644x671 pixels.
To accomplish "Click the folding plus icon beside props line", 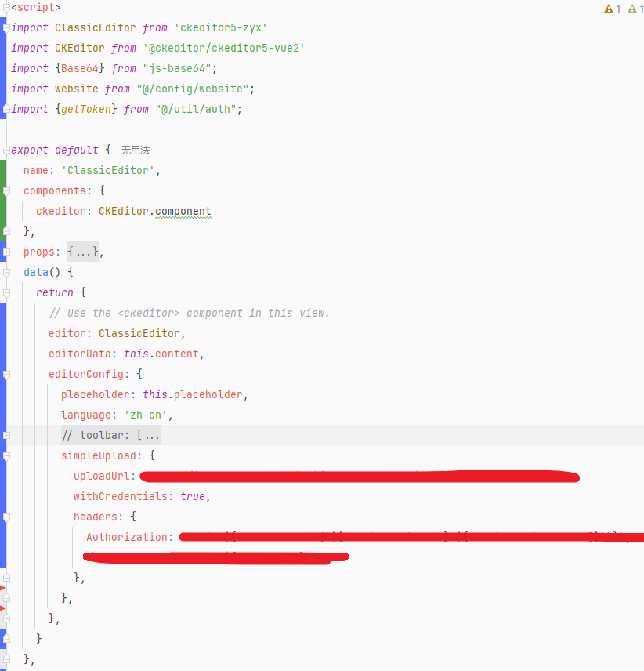I will [x=6, y=251].
